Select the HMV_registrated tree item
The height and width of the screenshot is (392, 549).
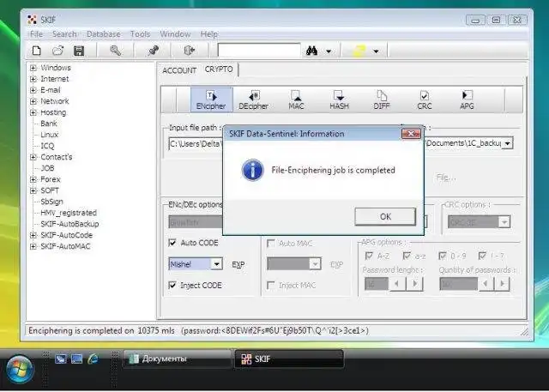69,213
